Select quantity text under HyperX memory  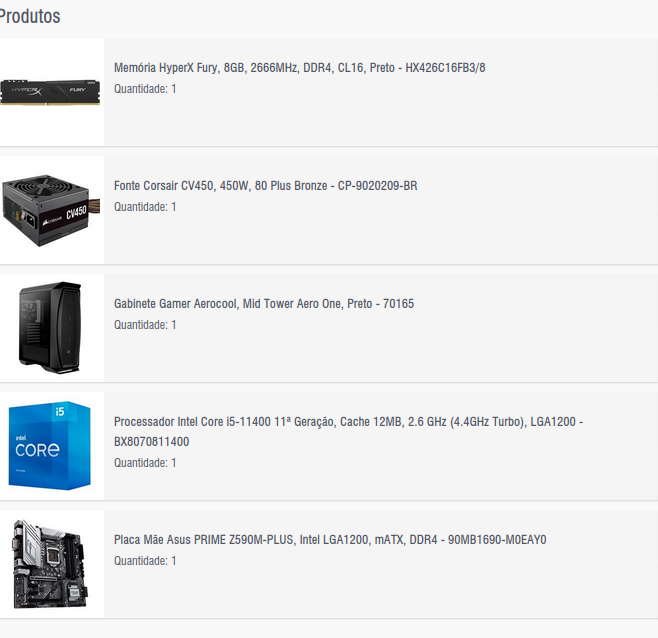pos(145,89)
